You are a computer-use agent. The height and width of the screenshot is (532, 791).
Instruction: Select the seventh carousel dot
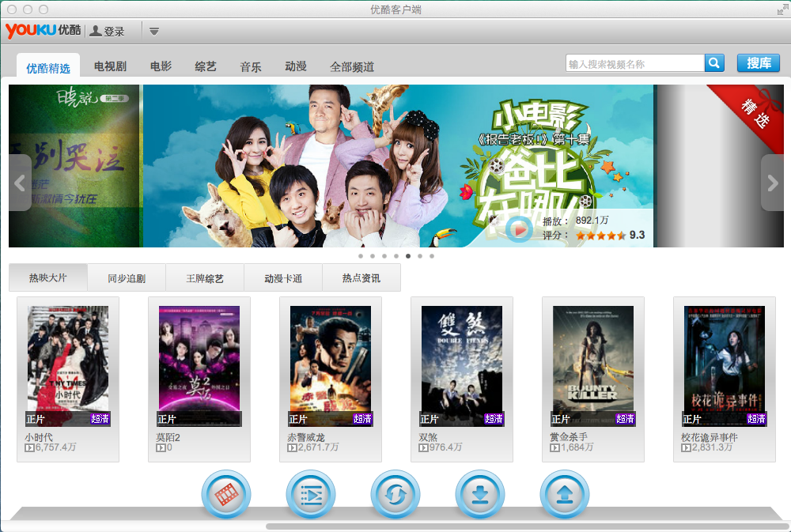[x=432, y=256]
